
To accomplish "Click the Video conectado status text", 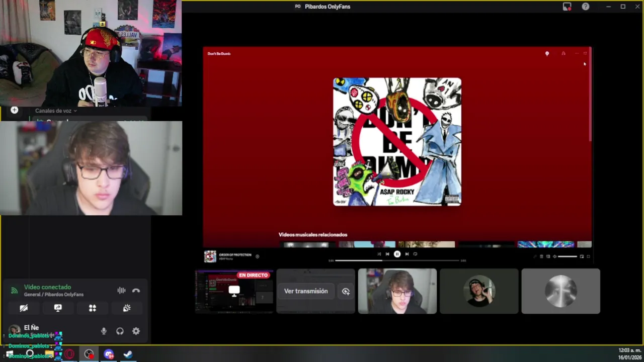I will tap(47, 287).
